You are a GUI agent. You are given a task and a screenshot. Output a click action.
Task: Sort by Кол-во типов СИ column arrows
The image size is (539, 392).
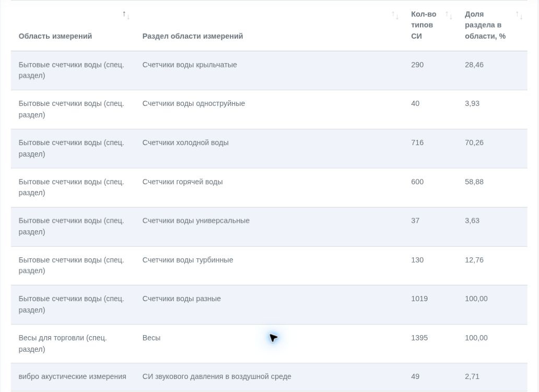pos(449,15)
